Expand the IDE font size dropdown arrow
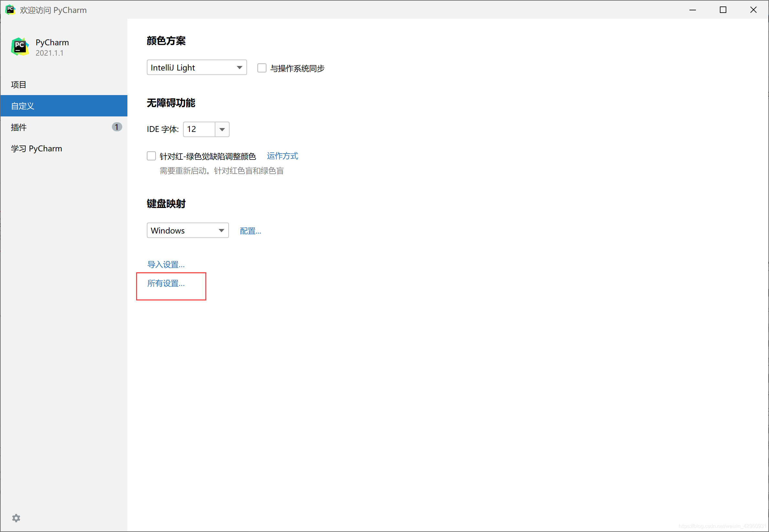The height and width of the screenshot is (532, 769). pyautogui.click(x=222, y=129)
